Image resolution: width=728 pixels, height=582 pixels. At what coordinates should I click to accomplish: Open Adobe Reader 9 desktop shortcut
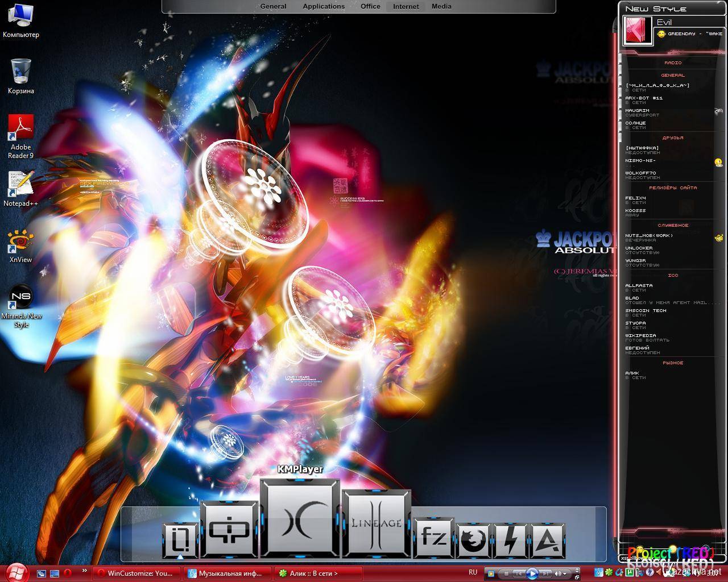pyautogui.click(x=21, y=137)
